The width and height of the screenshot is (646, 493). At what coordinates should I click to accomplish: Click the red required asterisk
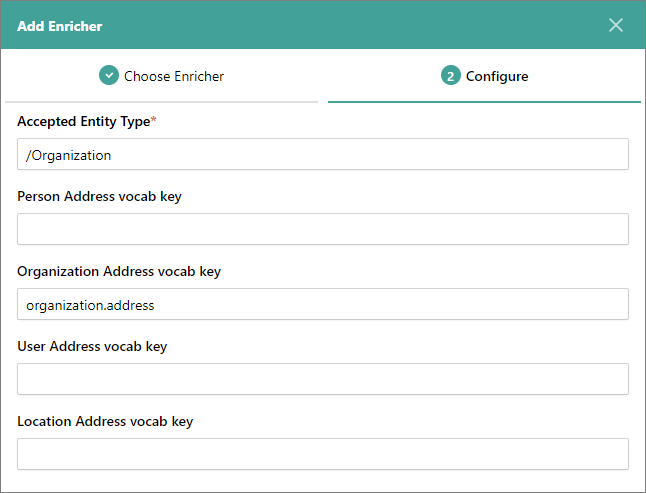(153, 120)
